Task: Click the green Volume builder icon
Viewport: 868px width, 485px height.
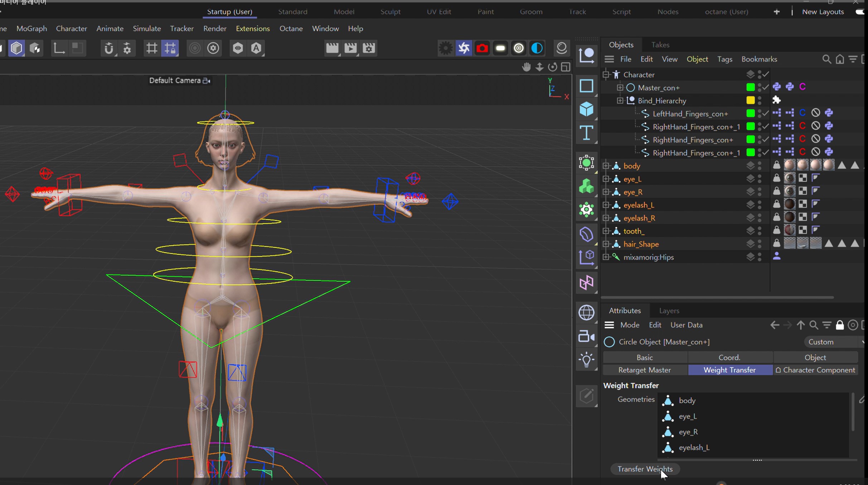Action: coord(586,186)
